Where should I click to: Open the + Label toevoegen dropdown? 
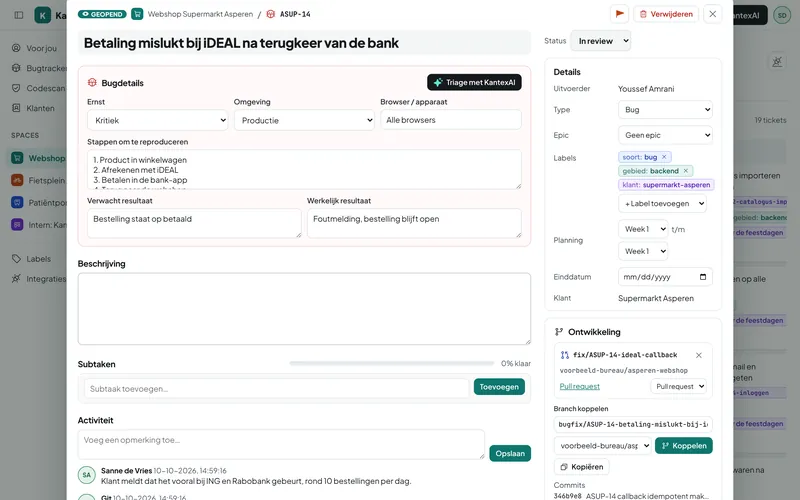[x=662, y=204]
